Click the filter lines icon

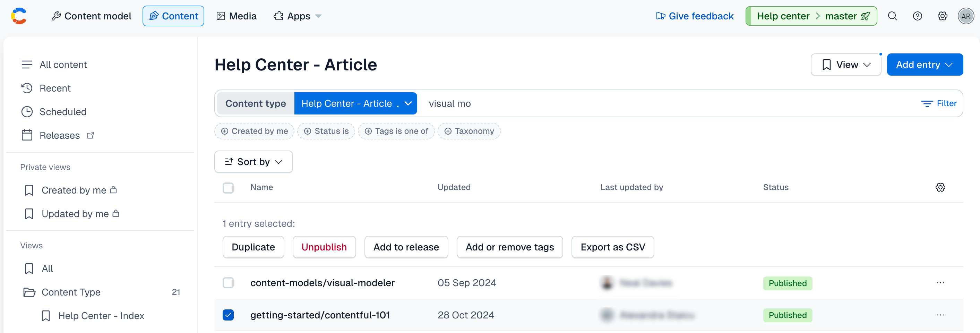click(x=927, y=103)
